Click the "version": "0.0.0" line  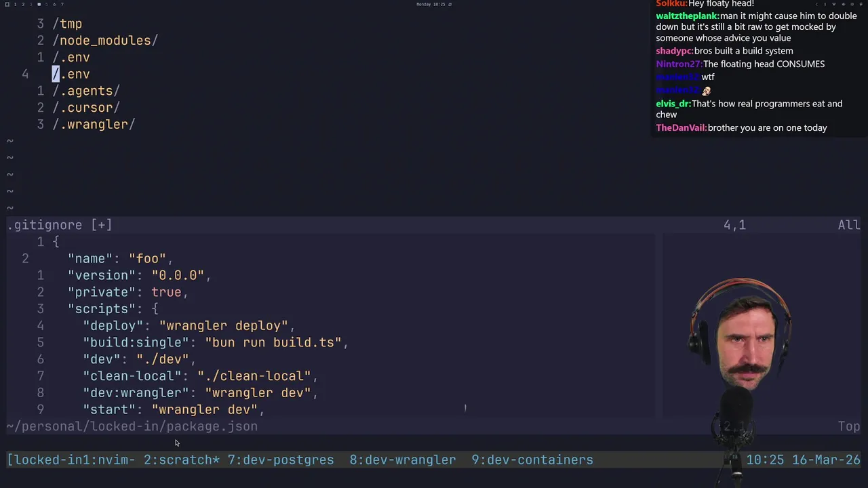point(139,275)
